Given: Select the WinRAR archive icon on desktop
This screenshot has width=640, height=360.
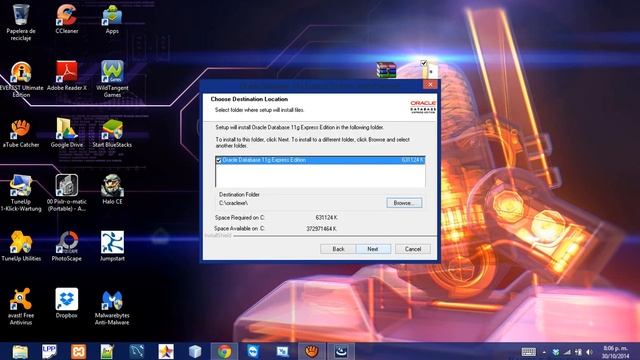Looking at the screenshot, I should (386, 70).
